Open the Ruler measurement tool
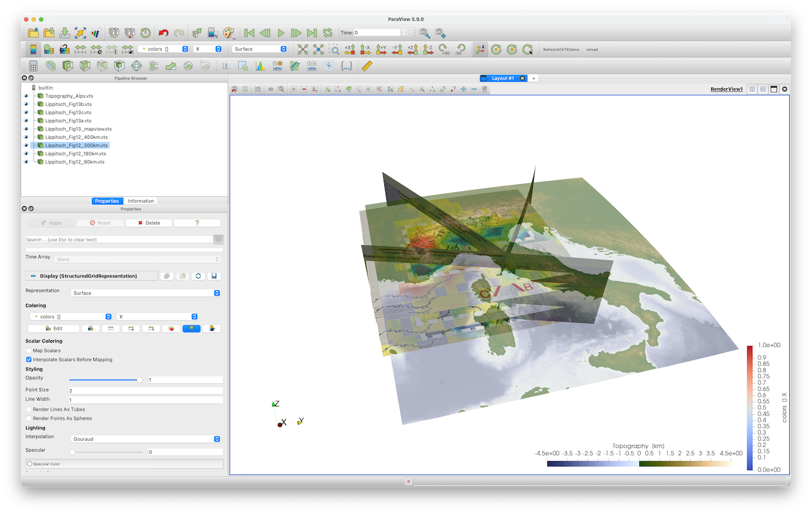Image resolution: width=812 pixels, height=514 pixels. point(367,65)
